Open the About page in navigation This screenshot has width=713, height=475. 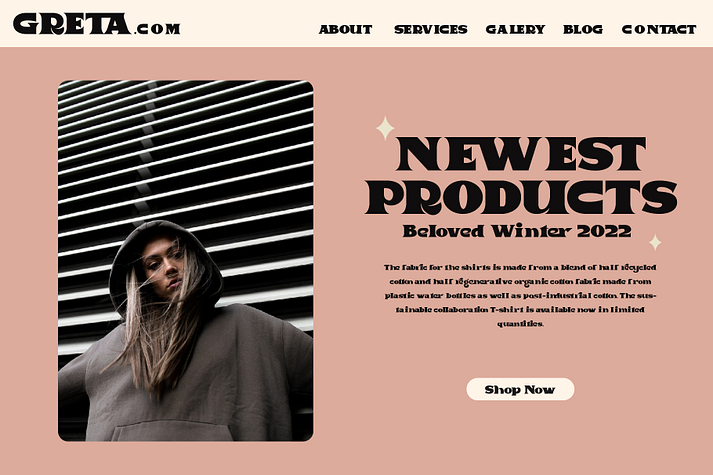(345, 30)
